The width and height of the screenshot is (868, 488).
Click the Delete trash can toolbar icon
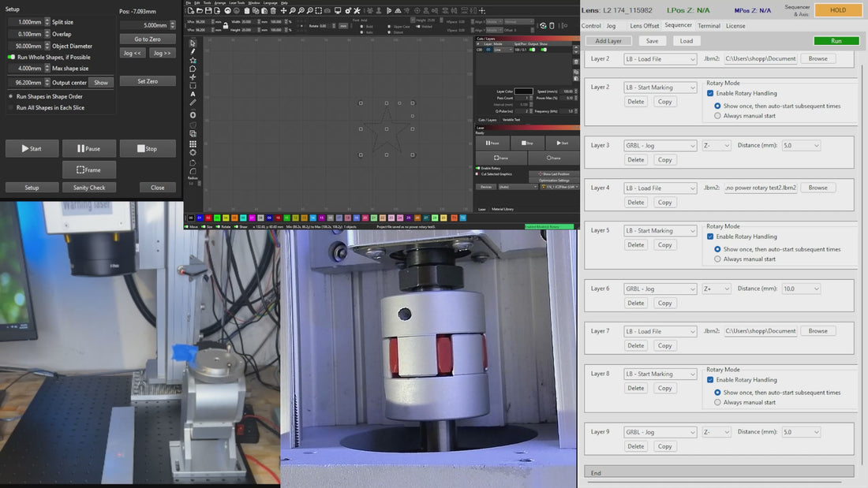coord(275,11)
